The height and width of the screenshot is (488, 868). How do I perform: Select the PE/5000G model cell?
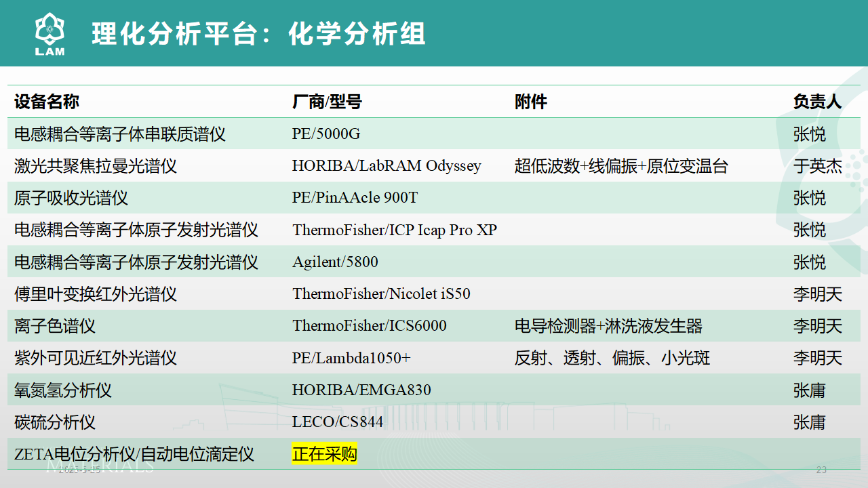tap(326, 134)
